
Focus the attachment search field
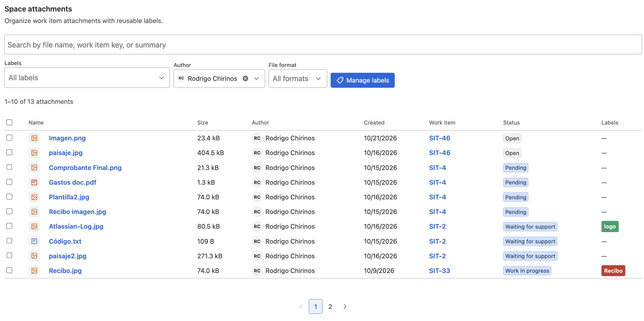click(x=323, y=45)
